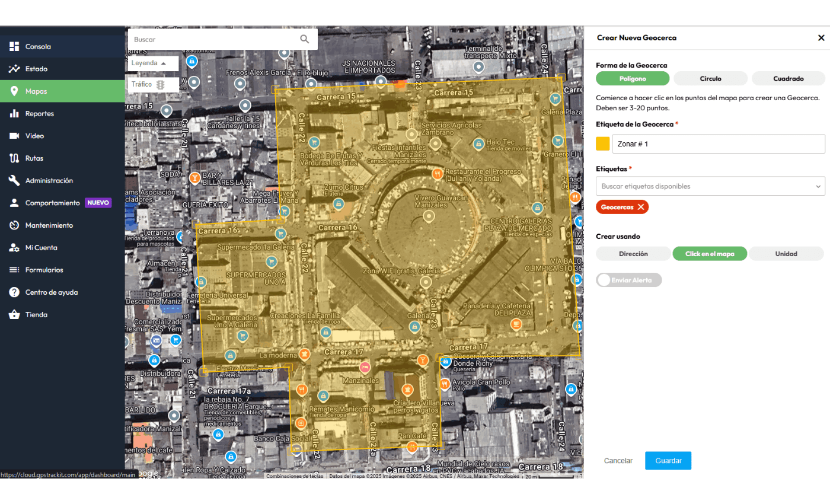Image resolution: width=830 pixels, height=504 pixels.
Task: Open Centro de ayuda
Action: (62, 292)
